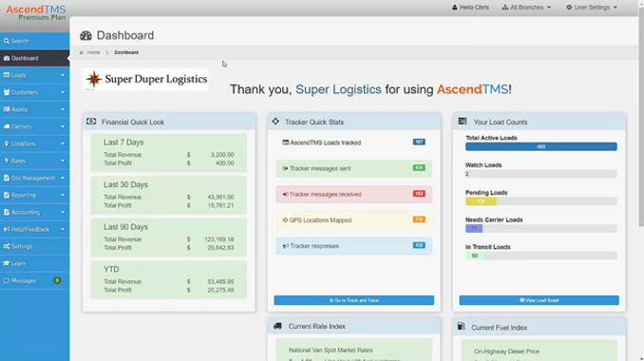The height and width of the screenshot is (361, 644).
Task: Open the Help/Feedback sidebar menu
Action: tap(34, 229)
